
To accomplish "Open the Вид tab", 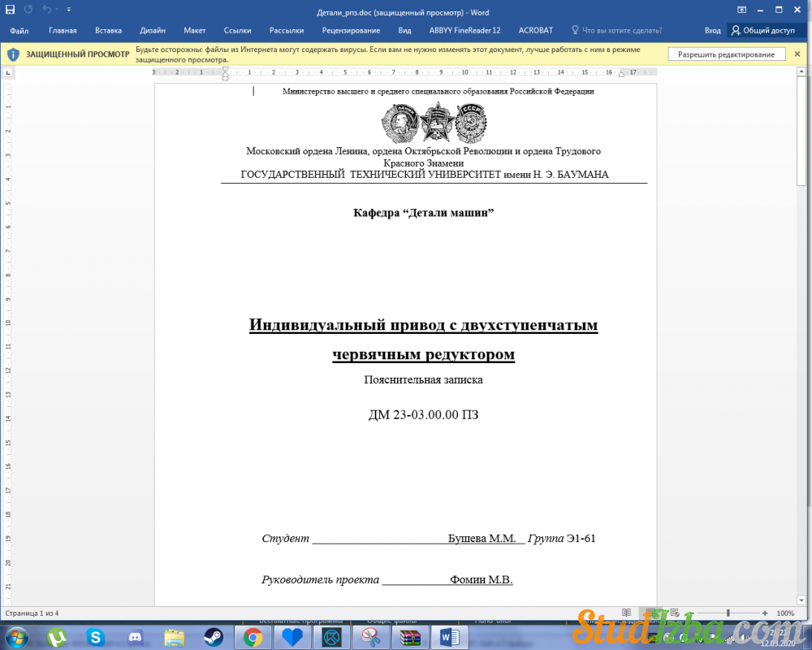I will pos(404,31).
